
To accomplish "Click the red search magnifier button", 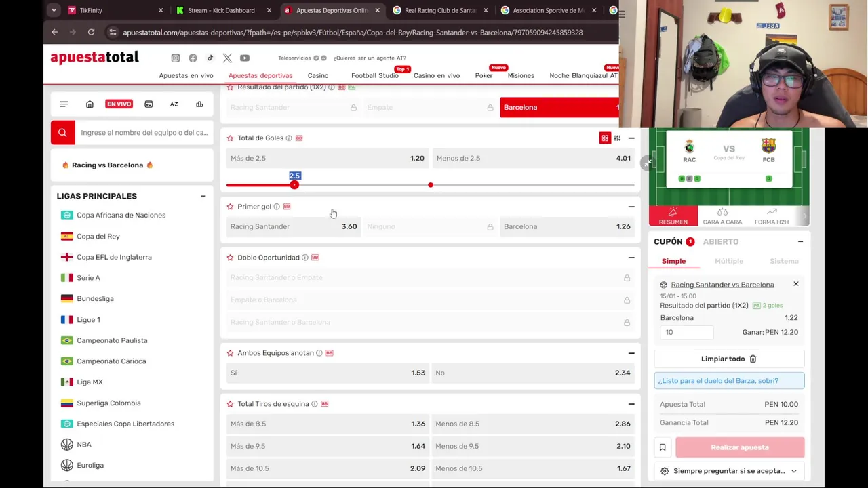I will [x=62, y=133].
